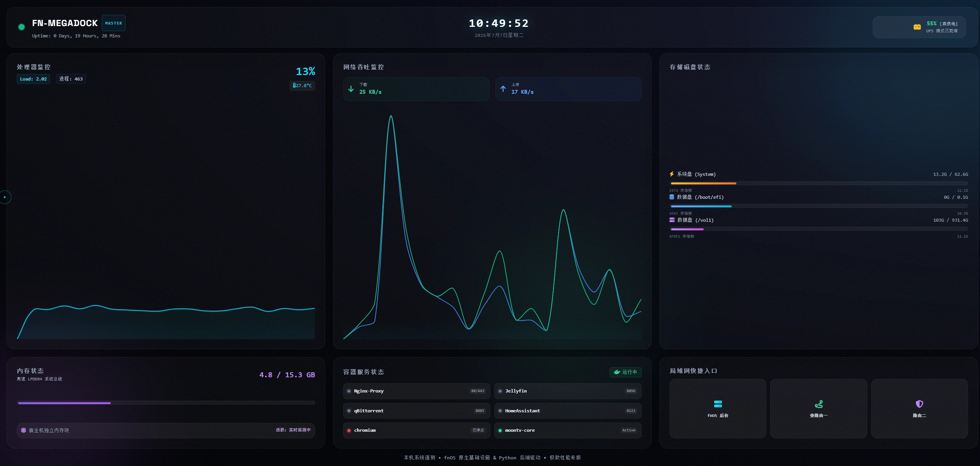Expand the side handle on left edge
This screenshot has height=466, width=980.
pos(5,197)
